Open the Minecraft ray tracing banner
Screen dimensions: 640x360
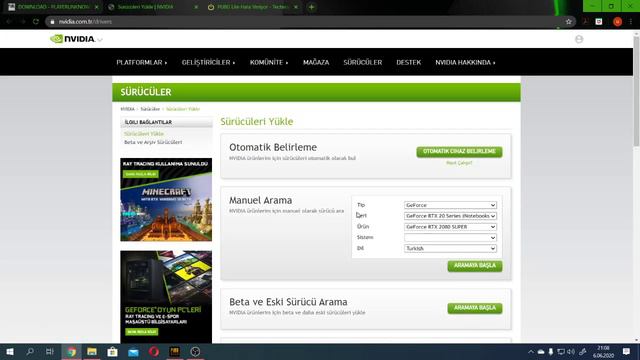pos(166,200)
